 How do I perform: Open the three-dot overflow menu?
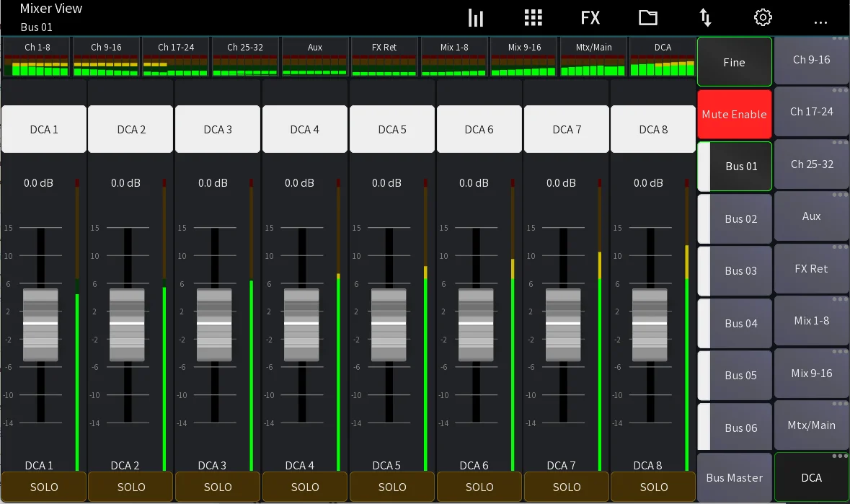tap(820, 21)
